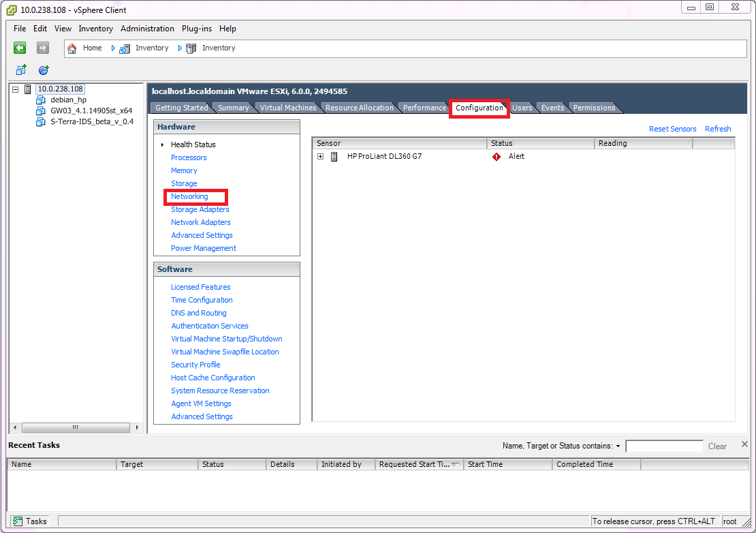This screenshot has width=756, height=533.
Task: Switch to the Getting Started tab
Action: tap(181, 108)
